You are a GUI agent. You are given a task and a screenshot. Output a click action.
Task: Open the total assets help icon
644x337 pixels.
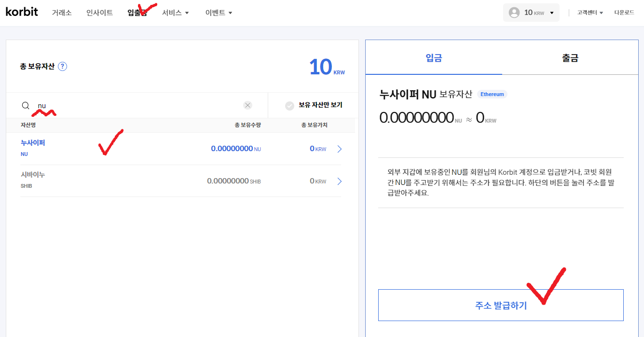click(x=62, y=67)
